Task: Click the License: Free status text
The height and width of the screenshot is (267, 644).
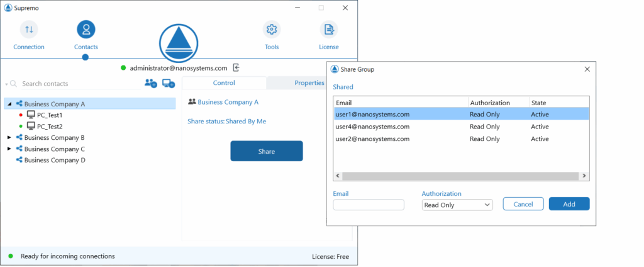Action: pos(330,256)
